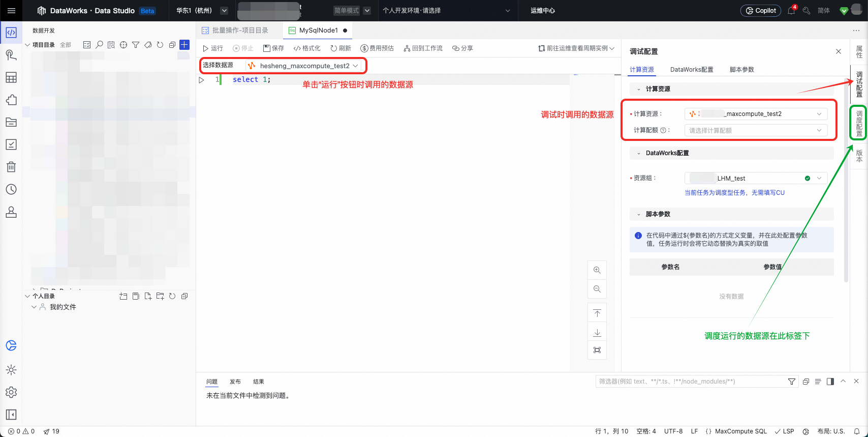868x437 pixels.
Task: Switch to the 脚本参数 tab
Action: coord(741,70)
